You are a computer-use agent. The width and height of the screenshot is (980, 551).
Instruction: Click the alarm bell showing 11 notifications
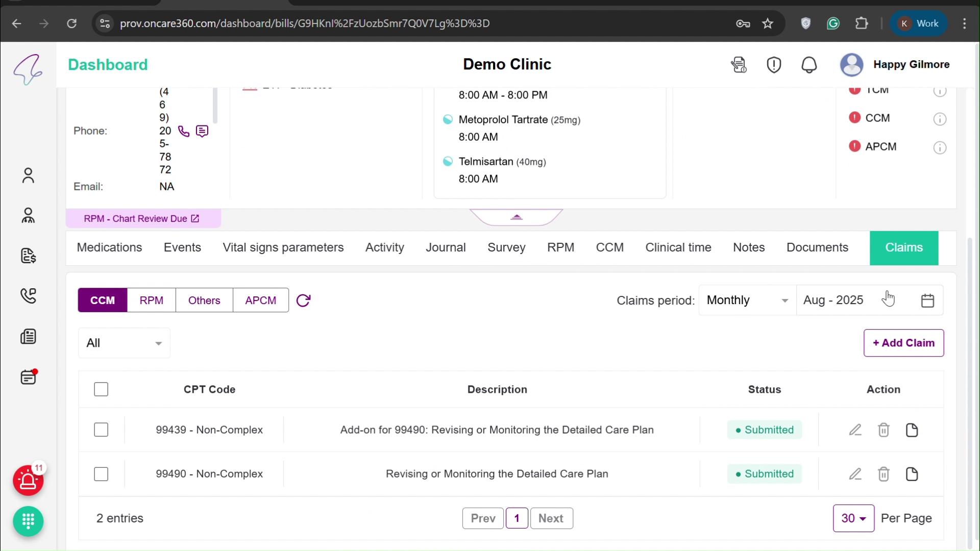pyautogui.click(x=28, y=481)
